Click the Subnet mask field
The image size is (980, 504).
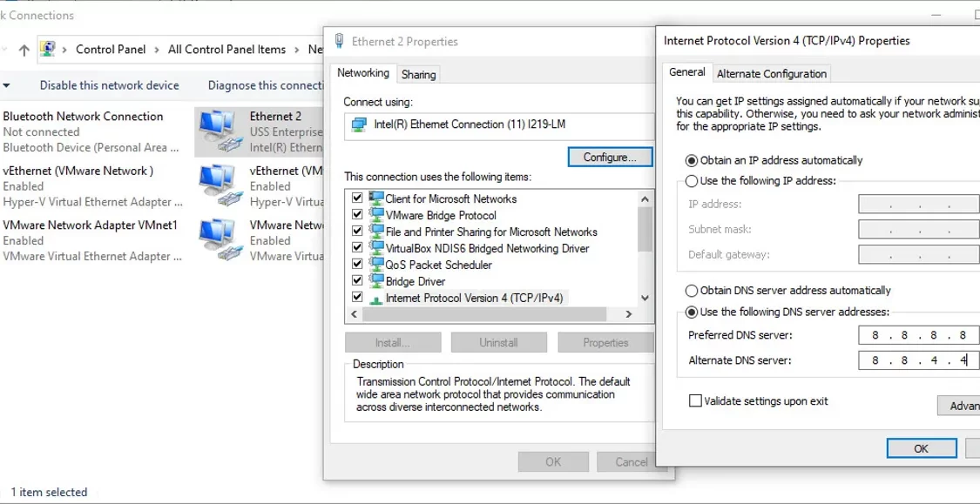click(x=919, y=229)
